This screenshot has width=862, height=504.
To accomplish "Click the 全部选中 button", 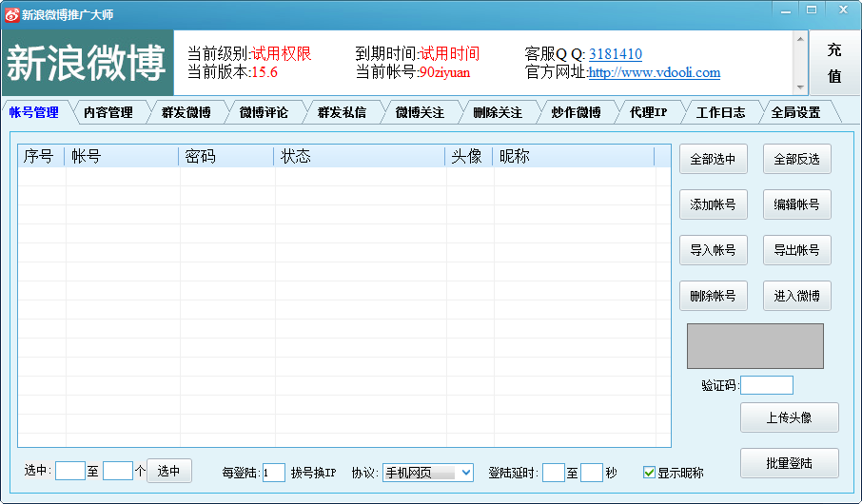I will pyautogui.click(x=713, y=160).
